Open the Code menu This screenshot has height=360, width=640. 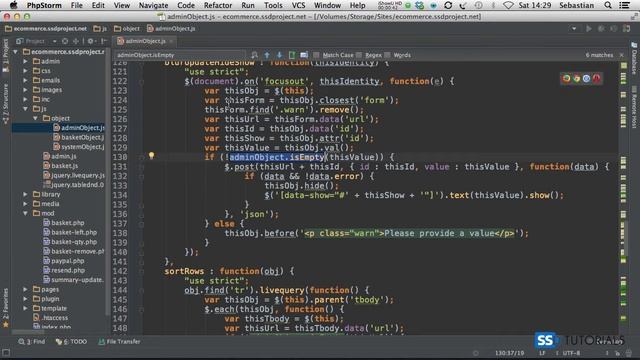(186, 5)
